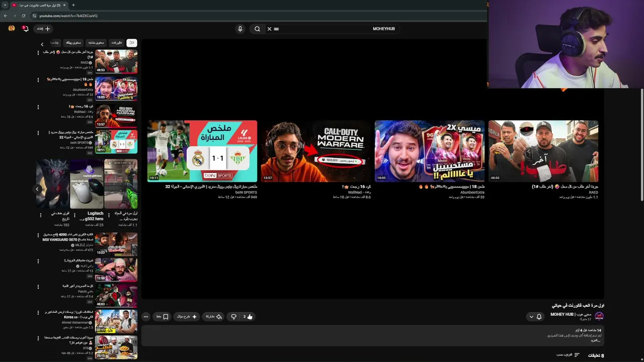The width and height of the screenshot is (644, 362).
Task: Open sidebar MSI VANGUARD 5070 video thumbnail
Action: tap(116, 244)
